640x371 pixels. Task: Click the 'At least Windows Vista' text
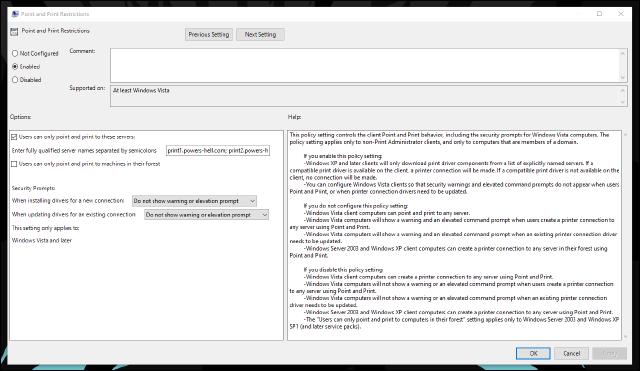pyautogui.click(x=141, y=90)
